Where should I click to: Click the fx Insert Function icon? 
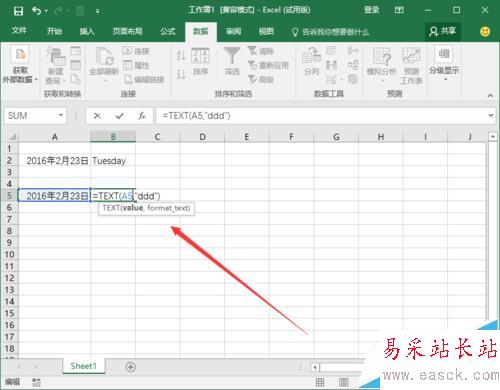click(142, 116)
